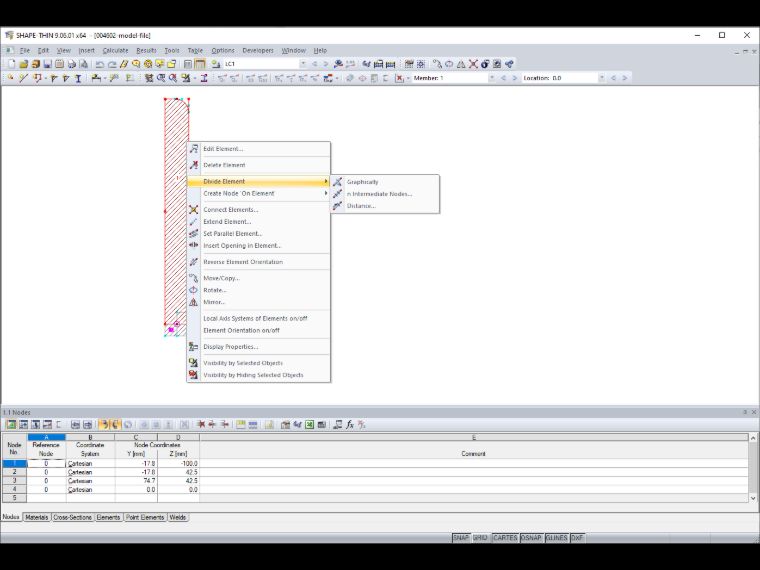Switch to the Cross-Sections tab
Viewport: 760px width, 570px height.
tap(72, 518)
